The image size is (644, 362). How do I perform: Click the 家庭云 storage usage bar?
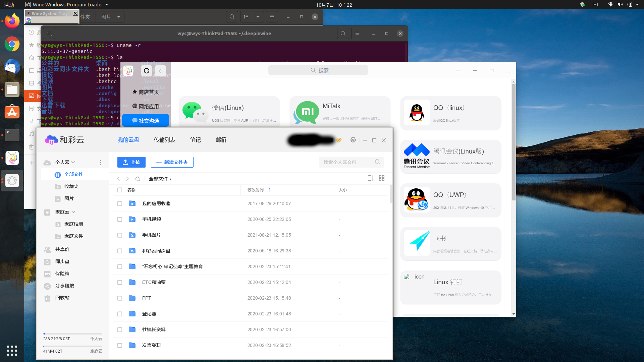[x=73, y=346]
